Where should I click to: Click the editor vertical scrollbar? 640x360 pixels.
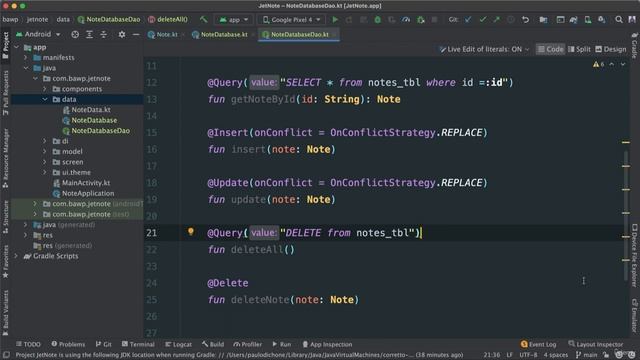click(626, 216)
